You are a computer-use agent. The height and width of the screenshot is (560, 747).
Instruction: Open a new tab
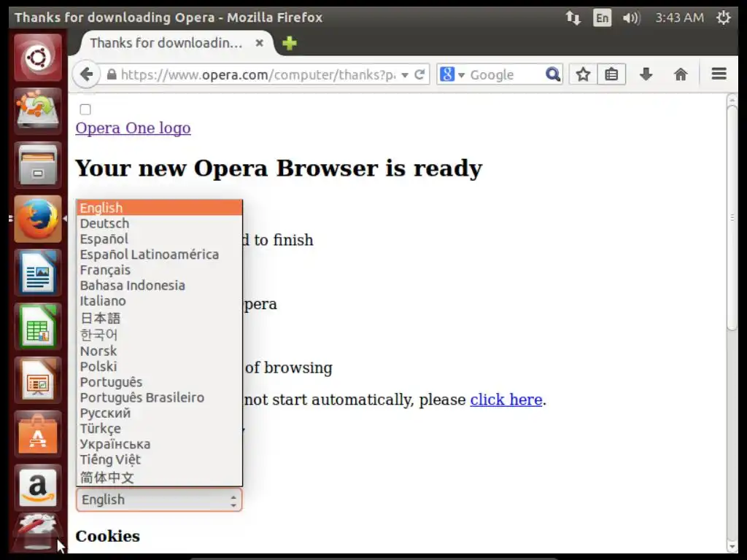tap(289, 43)
